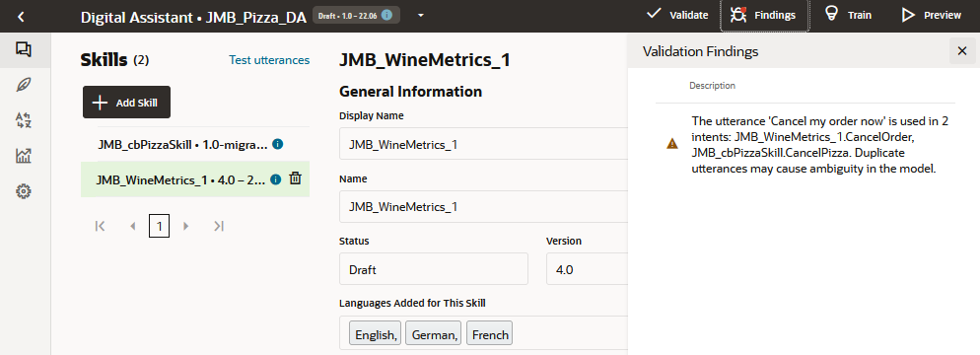Click the Status field showing Draft
Screen dimensions: 980x355
click(434, 269)
